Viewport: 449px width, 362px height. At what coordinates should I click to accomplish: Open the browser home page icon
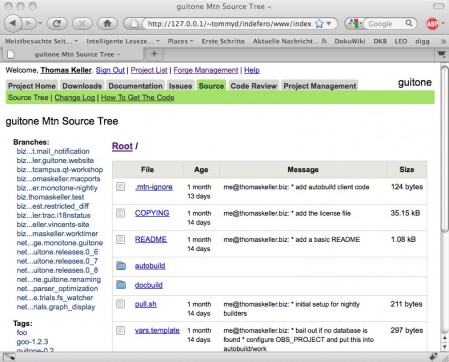107,23
